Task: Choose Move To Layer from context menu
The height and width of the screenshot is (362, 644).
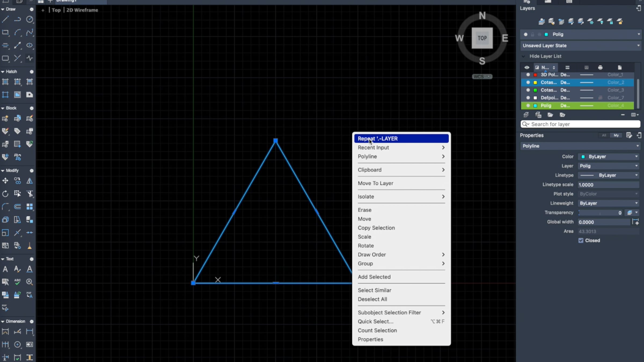Action: click(x=375, y=183)
